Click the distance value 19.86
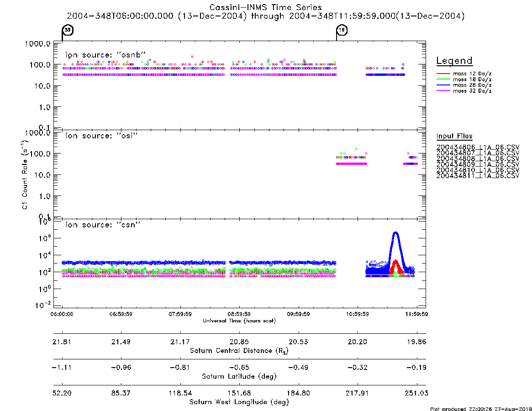 pyautogui.click(x=416, y=342)
